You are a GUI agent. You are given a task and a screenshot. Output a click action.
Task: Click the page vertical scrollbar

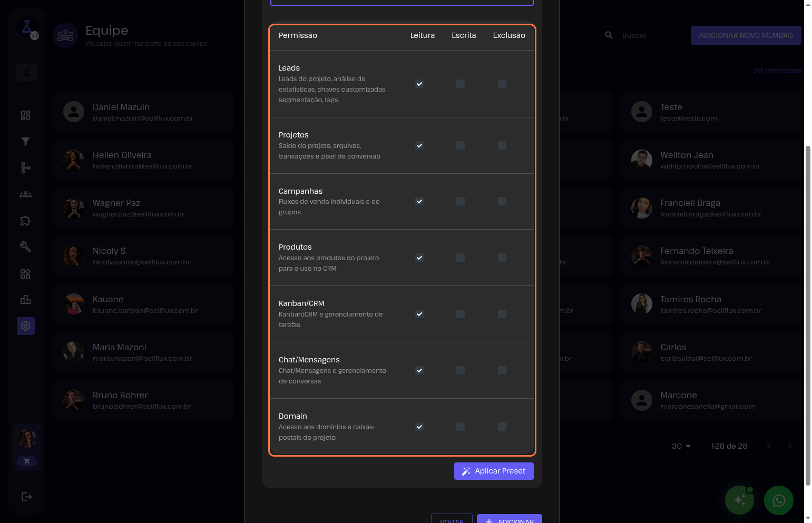(x=808, y=316)
